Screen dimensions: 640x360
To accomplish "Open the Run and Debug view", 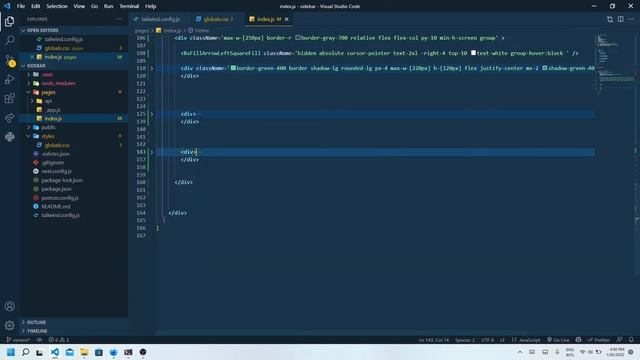I will (x=9, y=79).
